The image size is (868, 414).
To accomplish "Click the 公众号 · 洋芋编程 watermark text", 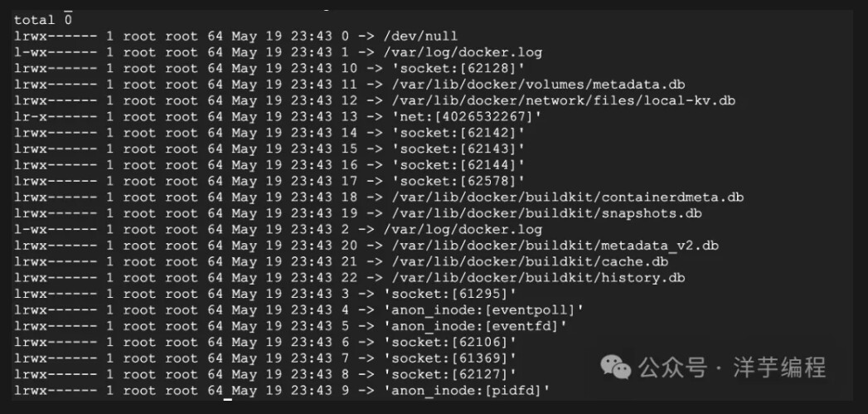I will point(732,368).
